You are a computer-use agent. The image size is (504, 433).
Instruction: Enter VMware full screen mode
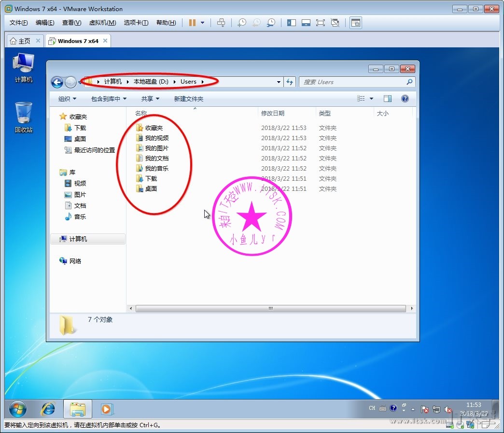[320, 23]
